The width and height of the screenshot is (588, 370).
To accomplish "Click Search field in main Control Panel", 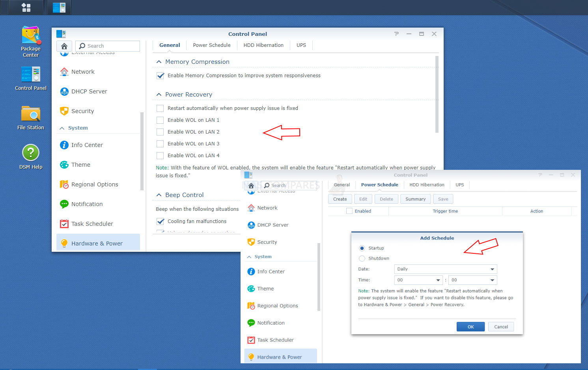I will point(108,46).
